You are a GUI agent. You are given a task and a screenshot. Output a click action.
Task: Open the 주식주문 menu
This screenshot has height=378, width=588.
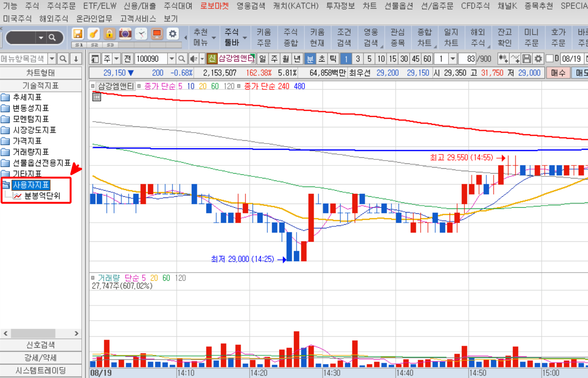pyautogui.click(x=61, y=6)
